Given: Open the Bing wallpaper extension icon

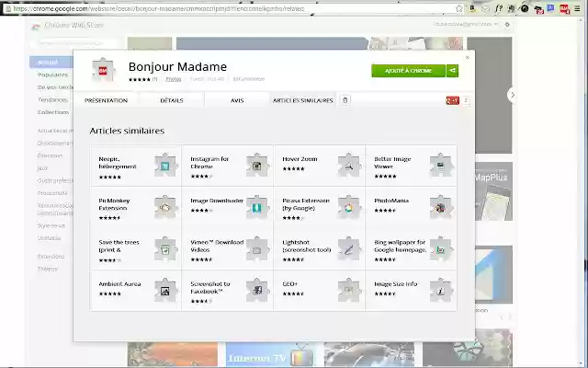Looking at the screenshot, I should click(x=441, y=248).
